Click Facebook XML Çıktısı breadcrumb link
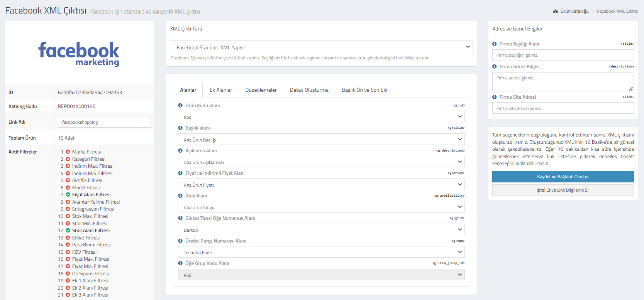The width and height of the screenshot is (644, 300). tap(617, 11)
